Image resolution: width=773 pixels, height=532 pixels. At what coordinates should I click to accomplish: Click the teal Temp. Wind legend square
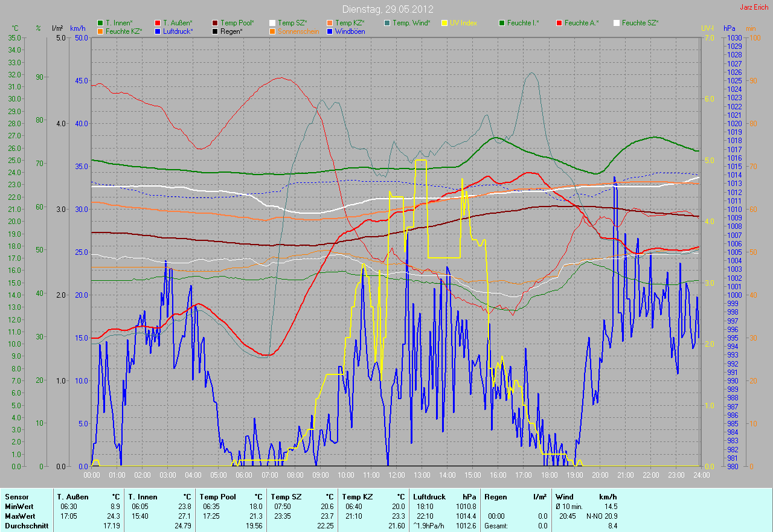(387, 23)
